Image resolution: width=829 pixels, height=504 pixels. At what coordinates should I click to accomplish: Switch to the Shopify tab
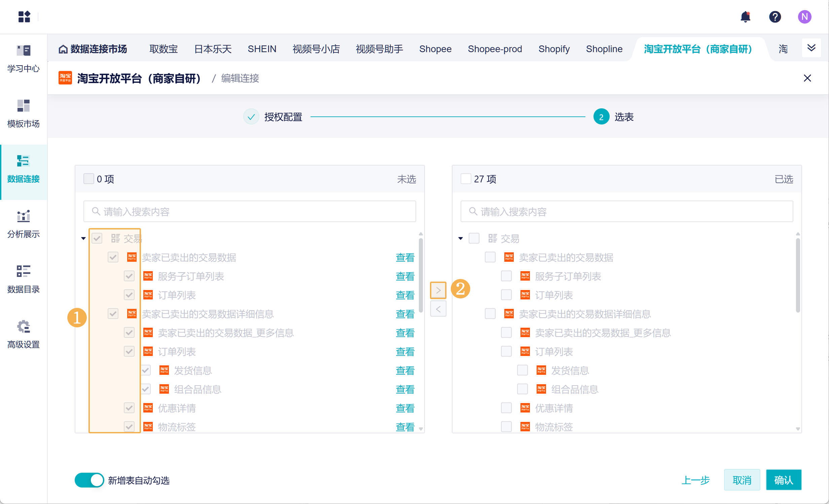click(x=554, y=49)
